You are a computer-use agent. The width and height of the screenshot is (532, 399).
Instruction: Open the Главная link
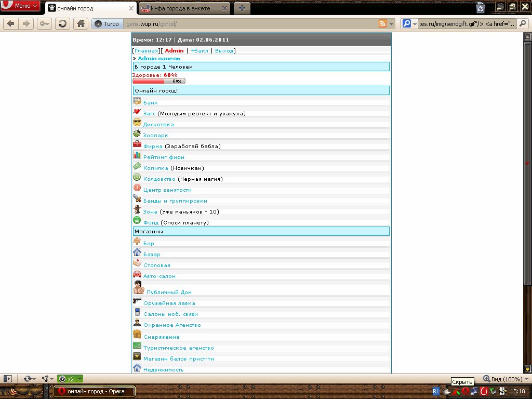point(146,50)
